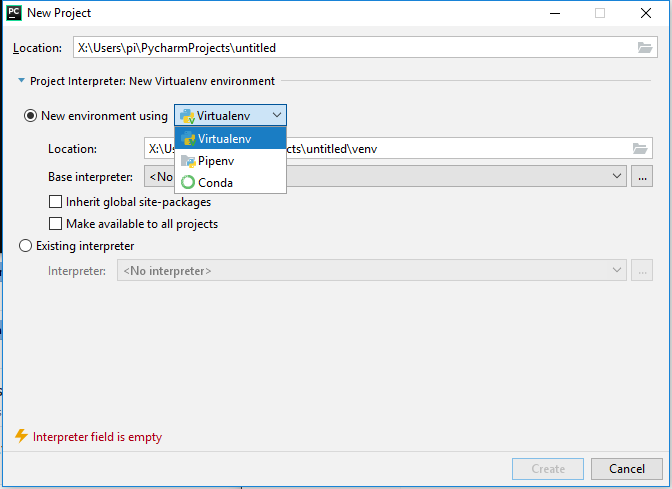Click the Pipenv icon in dropdown list

(x=188, y=161)
